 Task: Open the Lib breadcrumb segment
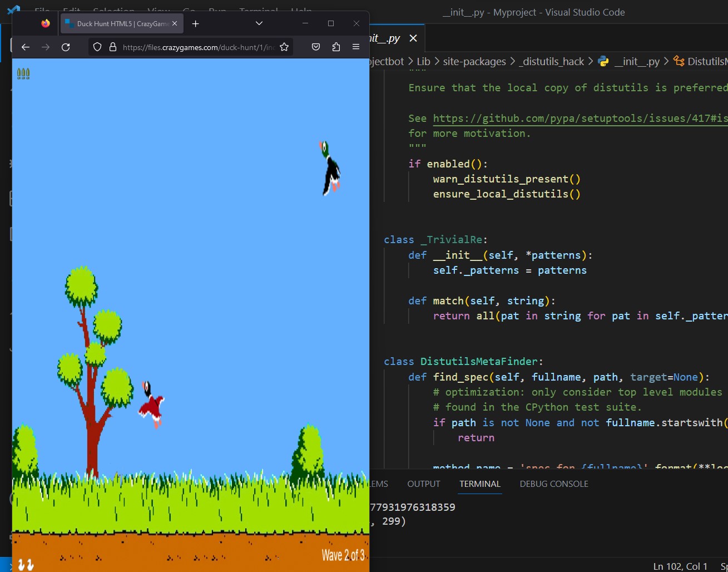[424, 61]
